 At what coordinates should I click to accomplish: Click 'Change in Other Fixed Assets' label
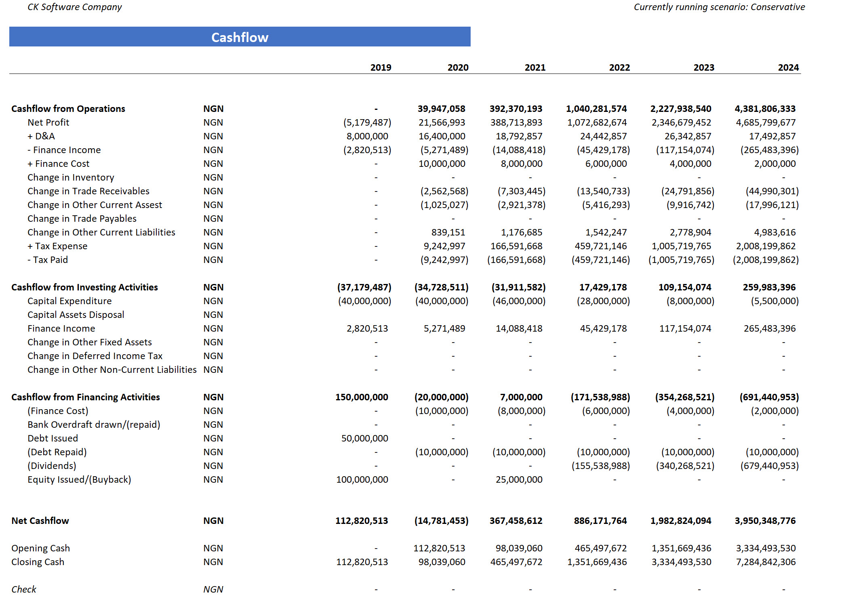[89, 342]
